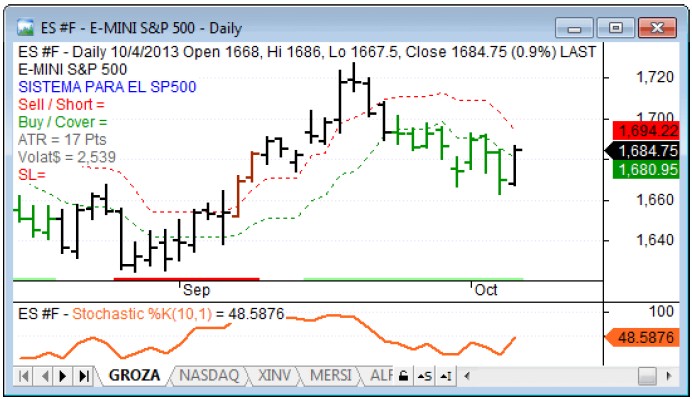Image resolution: width=692 pixels, height=399 pixels.
Task: Click the 1,660 price axis label
Action: pos(654,200)
